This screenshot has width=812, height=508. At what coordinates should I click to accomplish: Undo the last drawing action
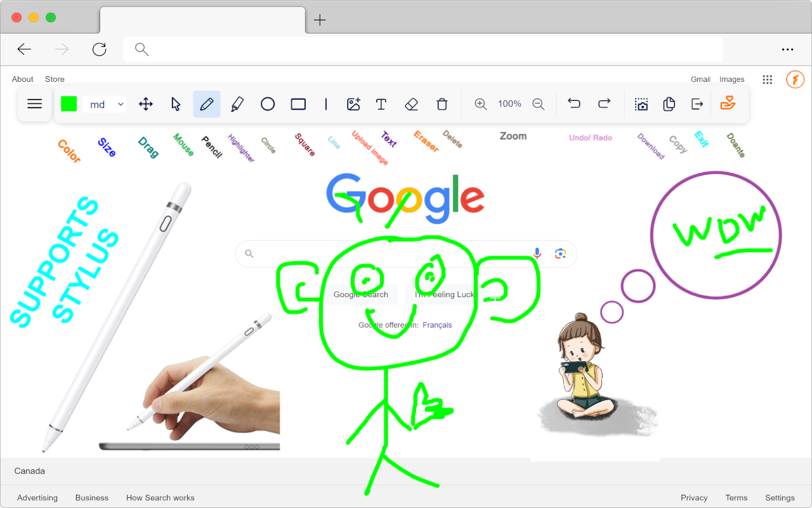pos(574,104)
